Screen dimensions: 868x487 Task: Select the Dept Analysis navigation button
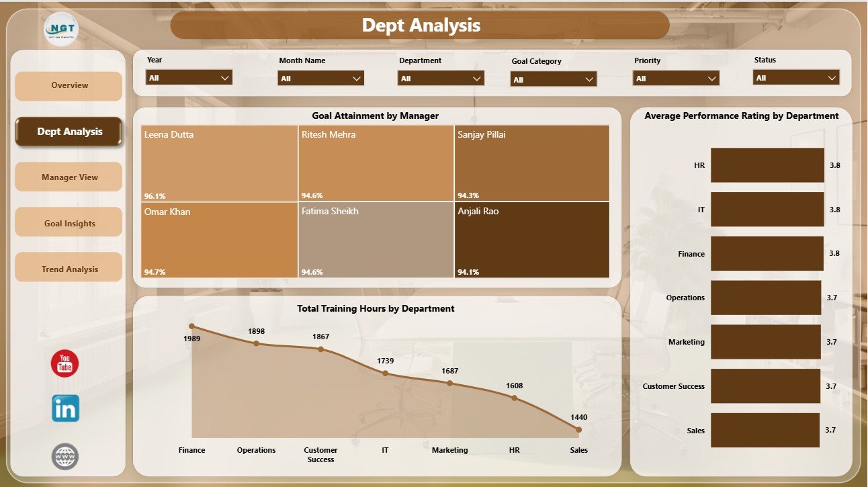pos(69,132)
